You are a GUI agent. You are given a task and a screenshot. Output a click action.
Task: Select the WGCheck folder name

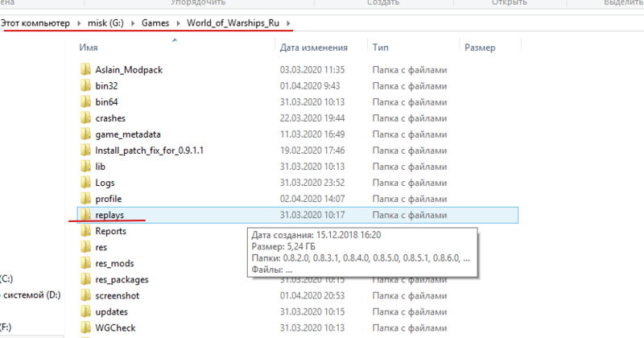coord(115,328)
